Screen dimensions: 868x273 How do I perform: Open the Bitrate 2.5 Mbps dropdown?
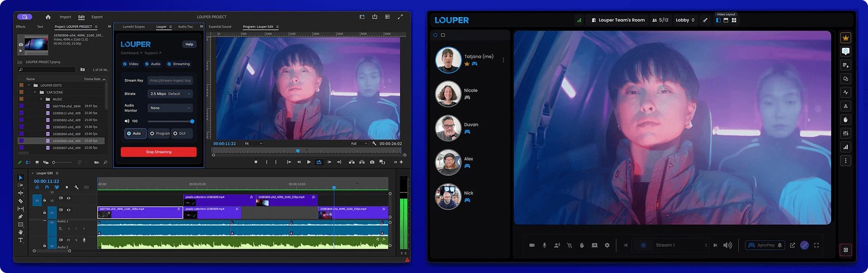coord(170,94)
